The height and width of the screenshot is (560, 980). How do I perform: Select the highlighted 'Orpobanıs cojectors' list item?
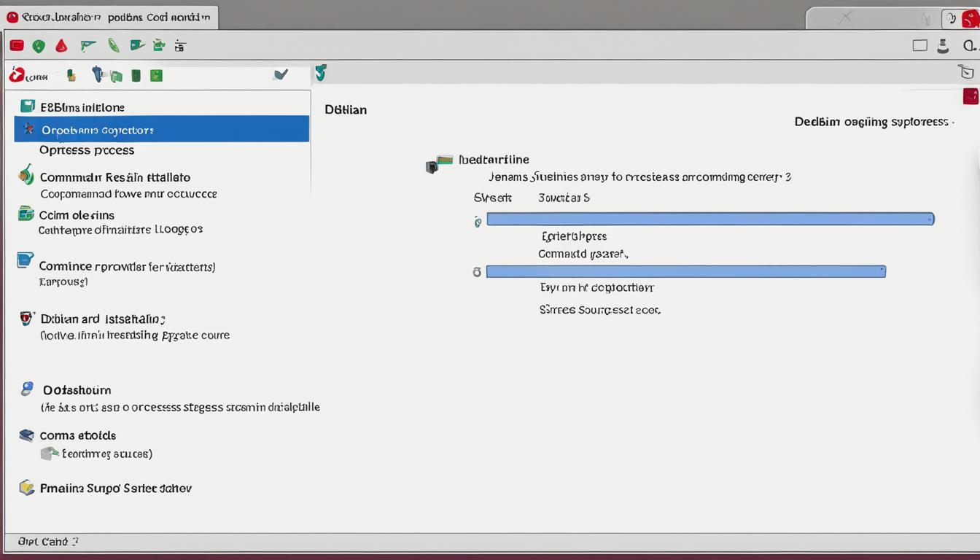[x=162, y=130]
